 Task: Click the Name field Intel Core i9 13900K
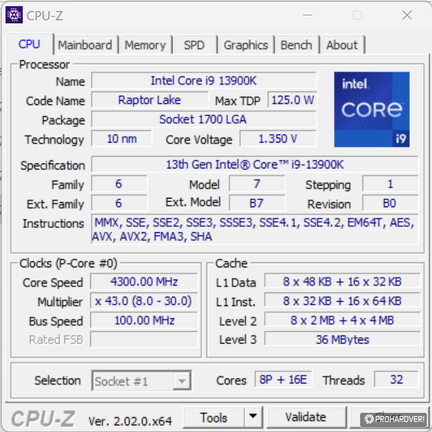click(204, 81)
